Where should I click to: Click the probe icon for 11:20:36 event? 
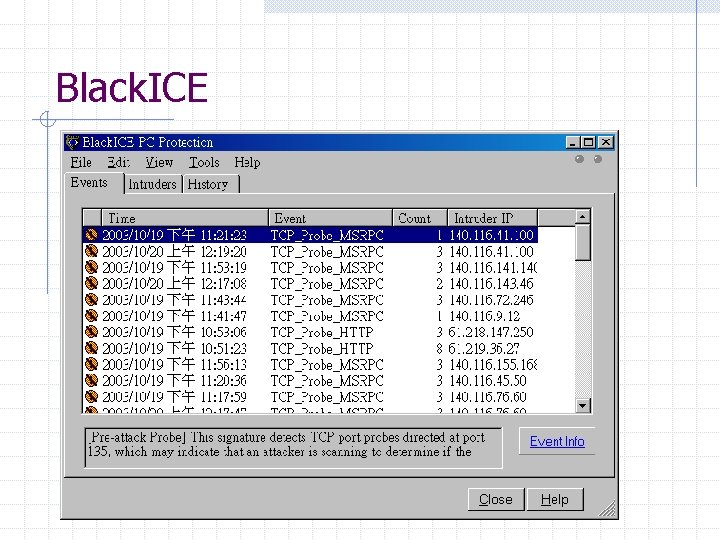[91, 381]
